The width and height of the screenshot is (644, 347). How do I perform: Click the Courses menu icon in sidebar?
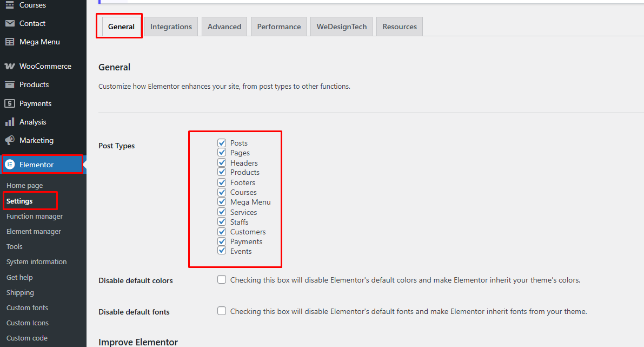pos(9,5)
